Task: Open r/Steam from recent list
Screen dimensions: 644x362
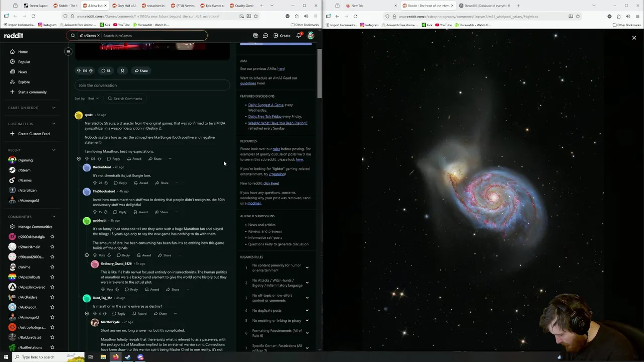Action: [24, 170]
